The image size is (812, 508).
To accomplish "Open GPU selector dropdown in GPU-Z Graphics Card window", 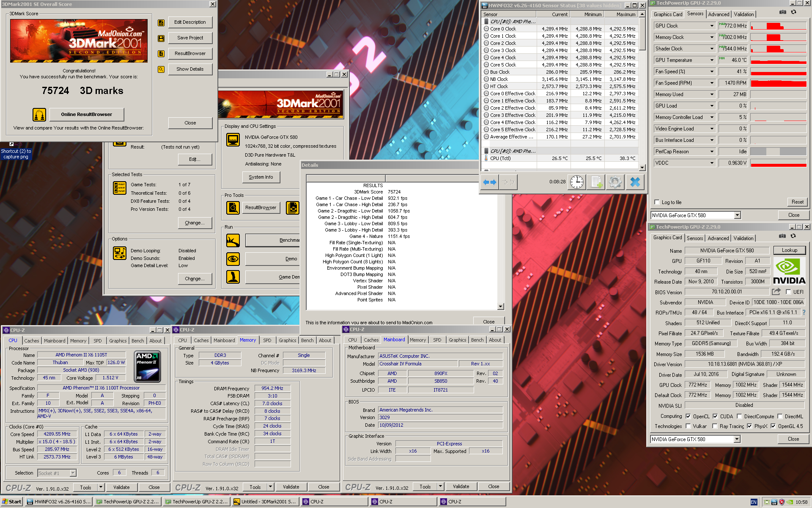I will click(x=737, y=439).
